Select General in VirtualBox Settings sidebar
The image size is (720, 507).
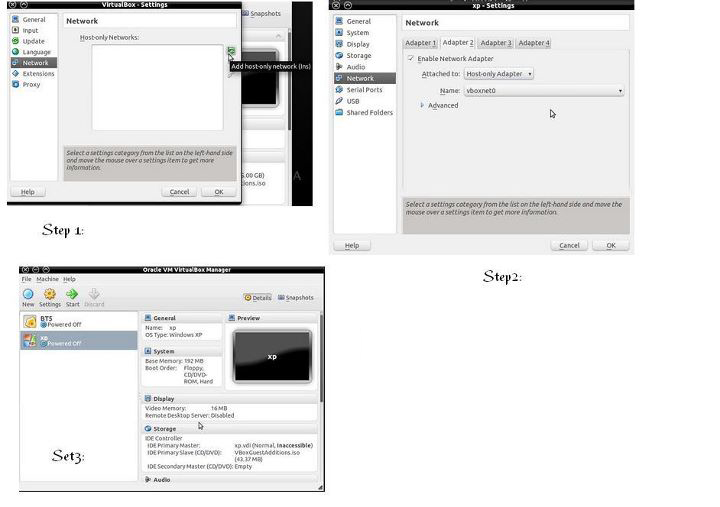pyautogui.click(x=34, y=19)
